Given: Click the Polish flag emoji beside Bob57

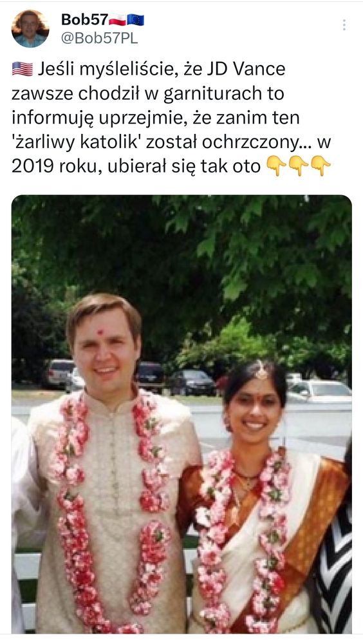Looking at the screenshot, I should tap(117, 20).
